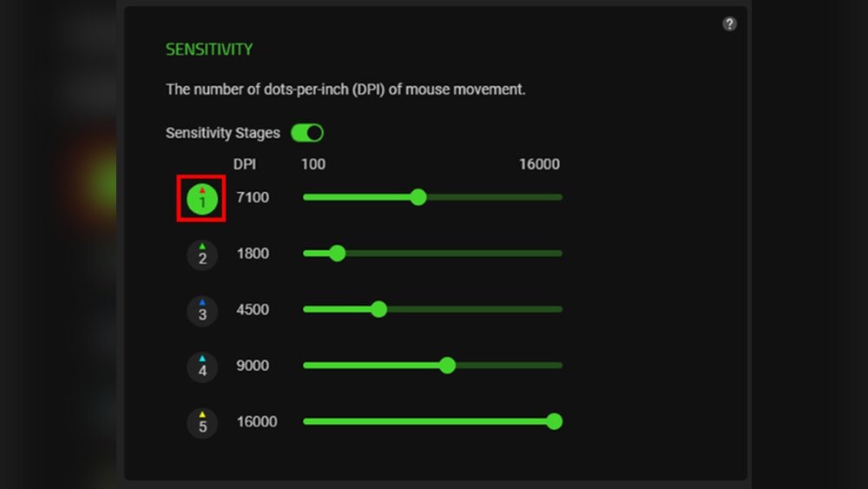Click the green SENSITIVITY heading
This screenshot has height=489, width=868.
[209, 50]
